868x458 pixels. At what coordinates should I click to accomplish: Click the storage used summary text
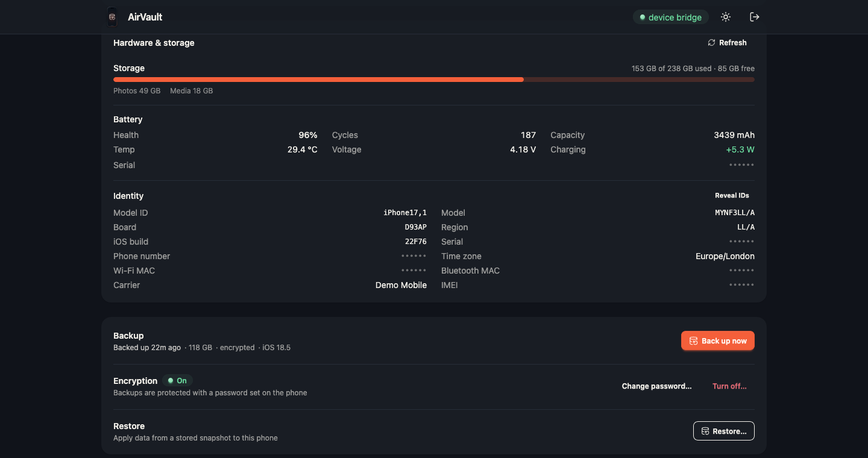(x=693, y=69)
